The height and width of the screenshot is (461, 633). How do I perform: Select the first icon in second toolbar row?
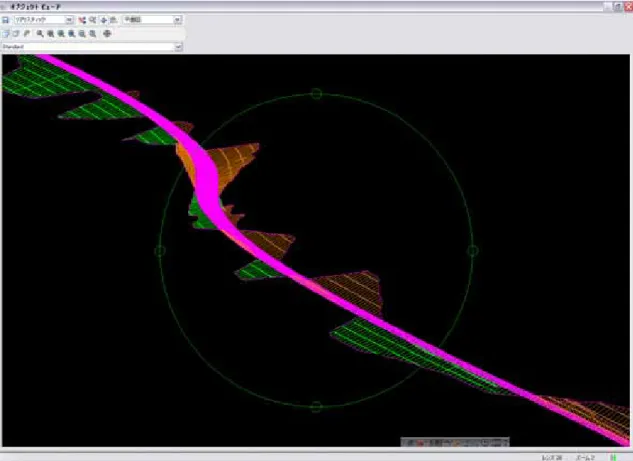coord(6,34)
